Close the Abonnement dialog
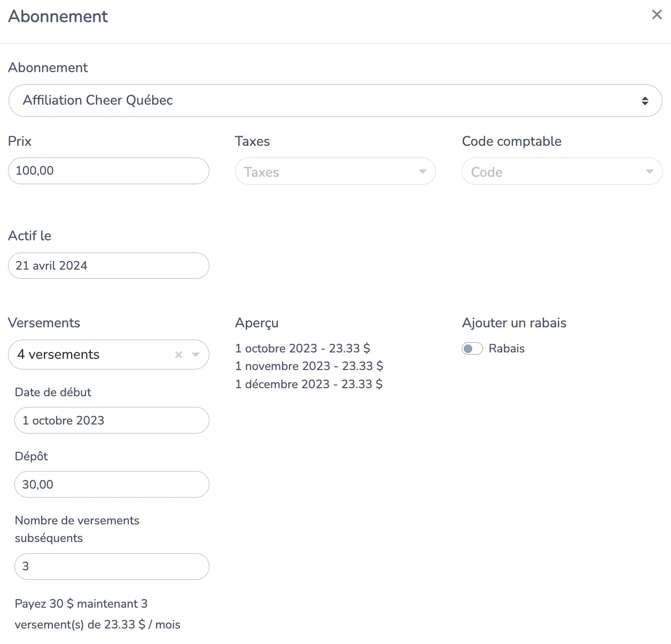 point(657,15)
